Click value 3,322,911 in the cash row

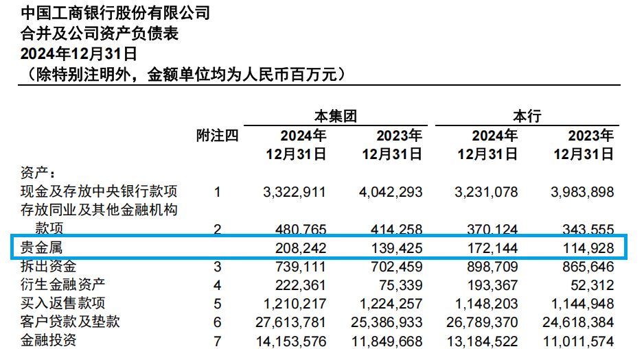click(x=295, y=192)
